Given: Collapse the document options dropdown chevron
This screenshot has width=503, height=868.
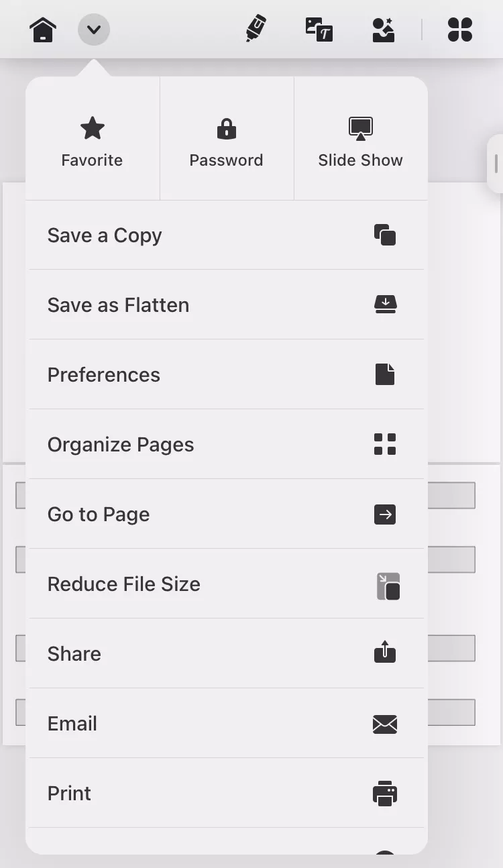Looking at the screenshot, I should coord(94,30).
